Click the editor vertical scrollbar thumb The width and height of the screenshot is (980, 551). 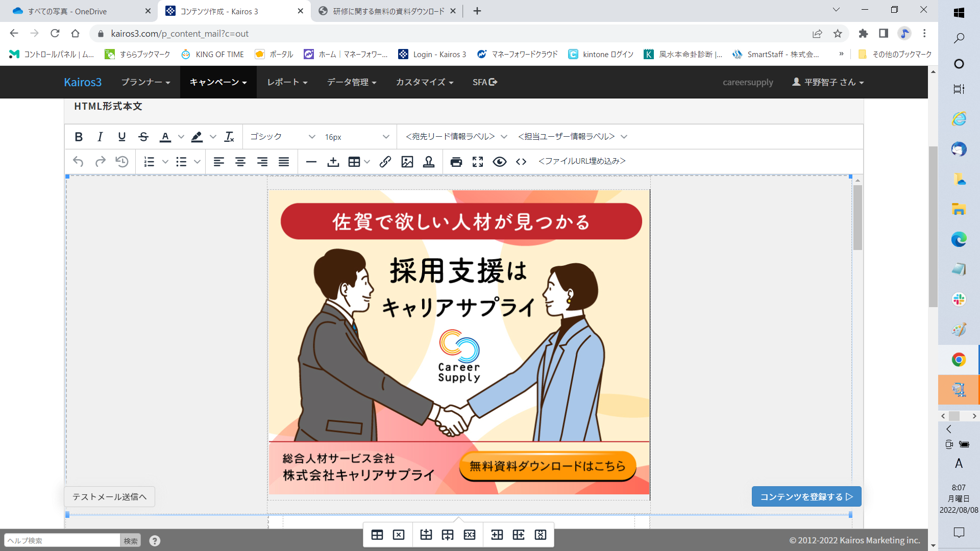coord(857,217)
